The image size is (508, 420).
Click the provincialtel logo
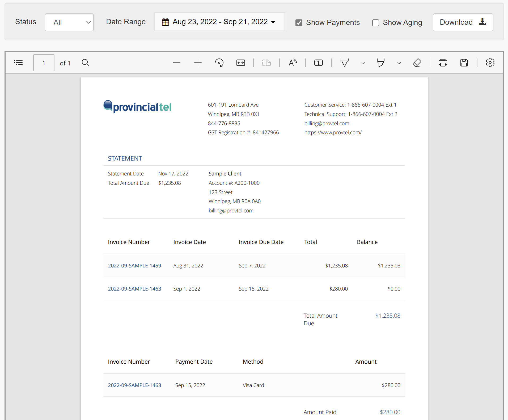pos(137,107)
